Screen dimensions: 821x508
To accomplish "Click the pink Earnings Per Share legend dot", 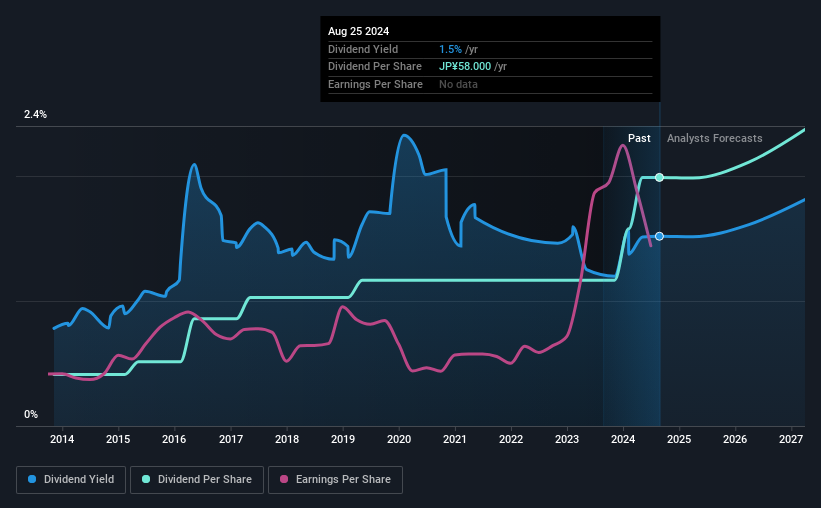I will 284,479.
